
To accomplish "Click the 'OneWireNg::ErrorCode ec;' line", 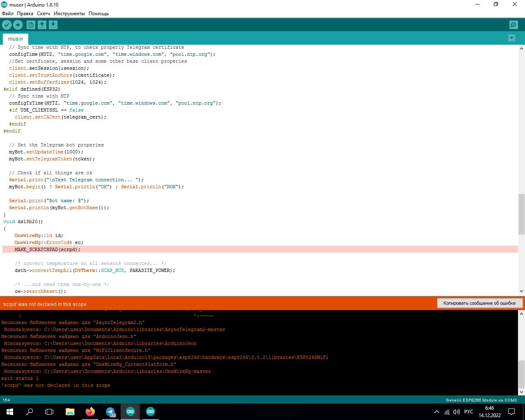I will (49, 242).
